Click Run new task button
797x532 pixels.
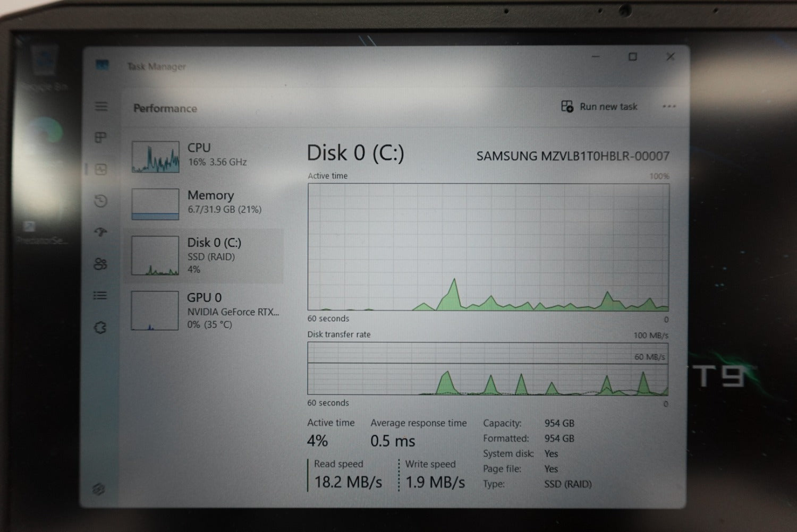(599, 107)
